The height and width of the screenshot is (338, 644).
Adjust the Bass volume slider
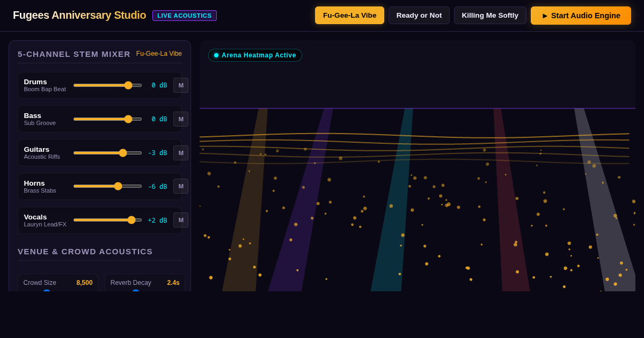click(107, 119)
